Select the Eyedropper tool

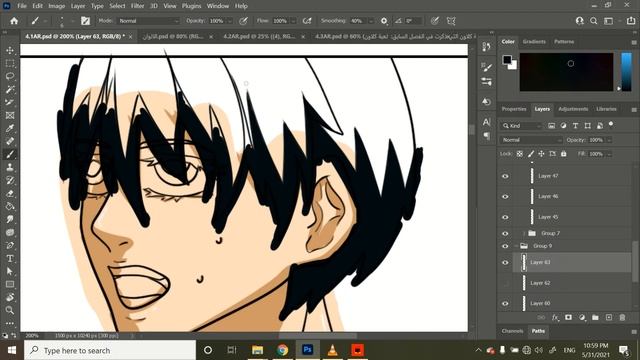(10, 129)
